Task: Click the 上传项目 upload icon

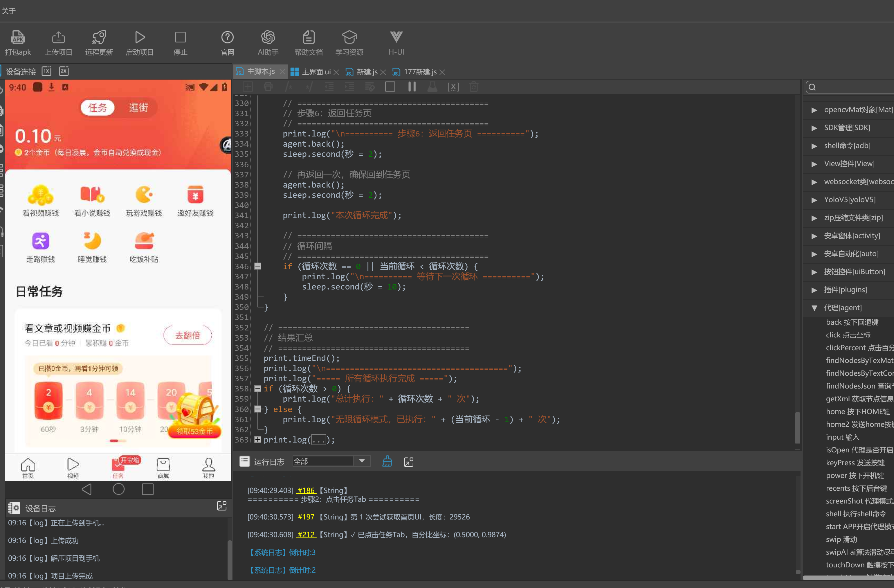Action: pyautogui.click(x=58, y=37)
